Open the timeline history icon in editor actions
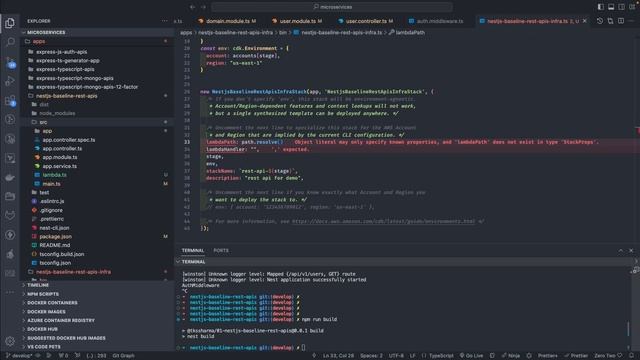The image size is (640, 360). (x=600, y=21)
